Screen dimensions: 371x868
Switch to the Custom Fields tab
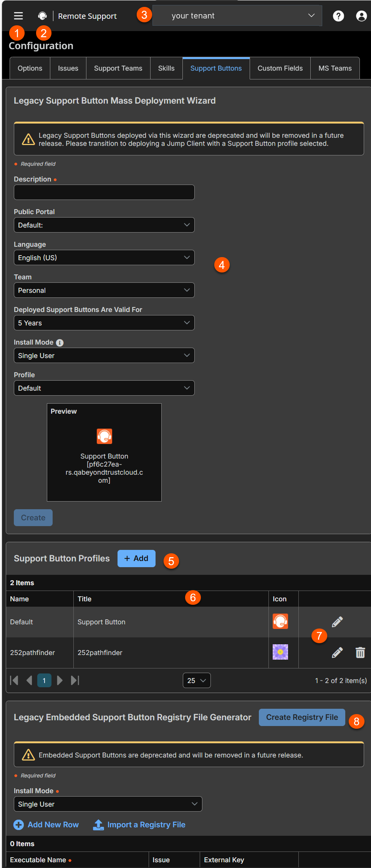click(280, 68)
